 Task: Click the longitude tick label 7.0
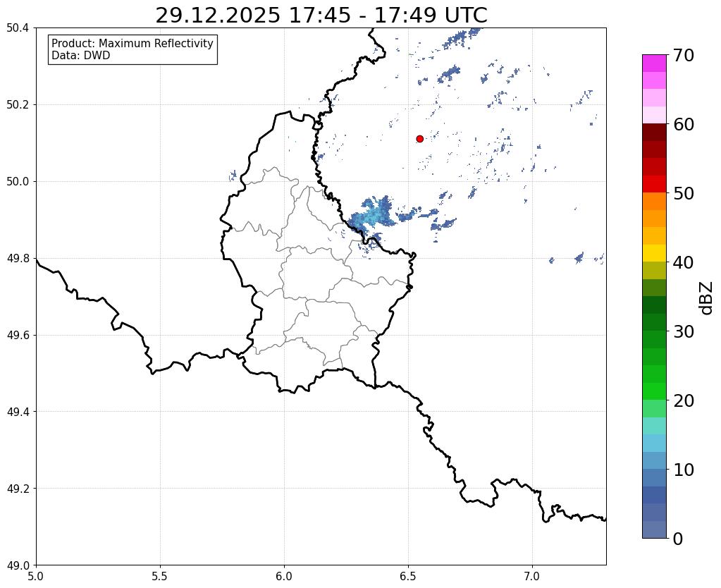(533, 576)
